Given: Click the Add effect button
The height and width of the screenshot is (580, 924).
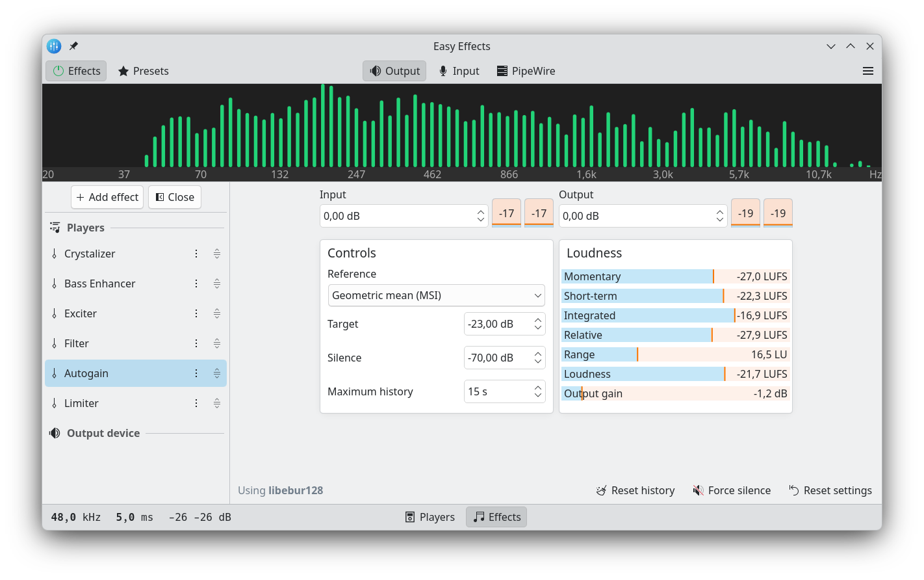Looking at the screenshot, I should pos(107,197).
